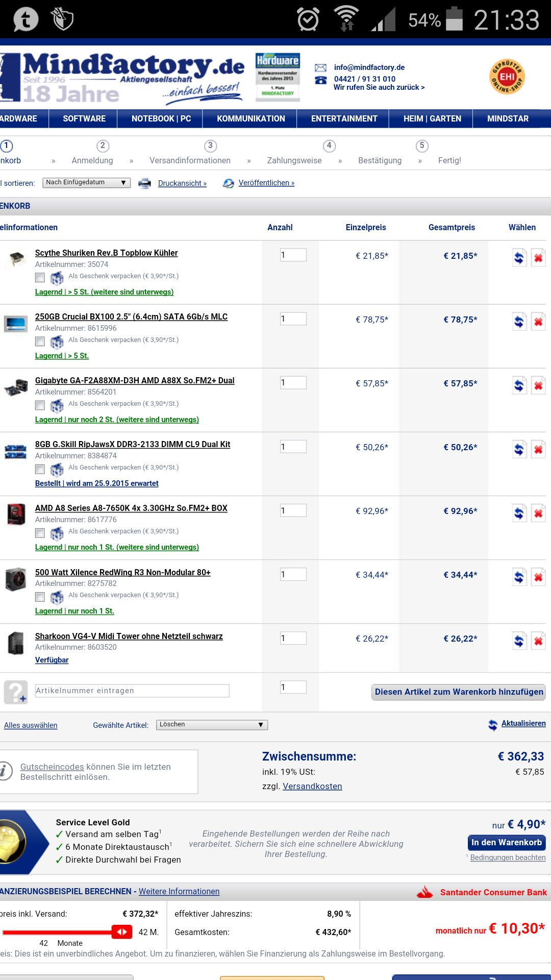Click the Aktualisieren link
Viewport: 551px width, 980px height.
(523, 723)
